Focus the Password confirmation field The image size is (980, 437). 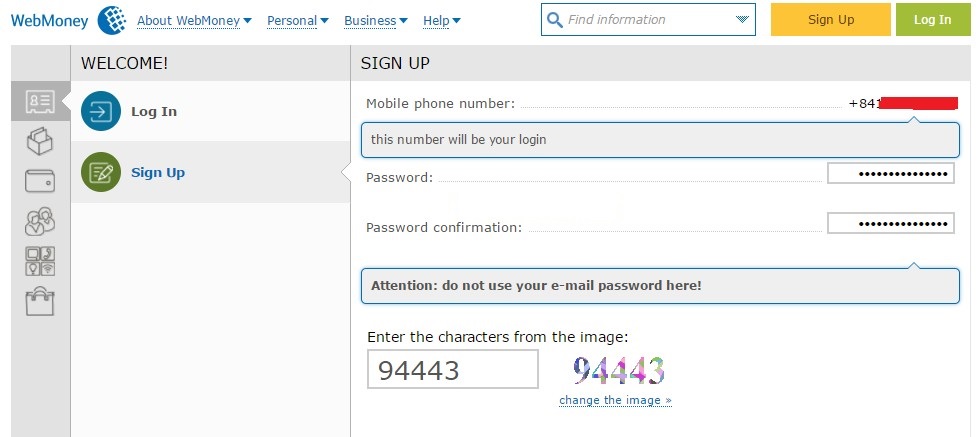891,223
